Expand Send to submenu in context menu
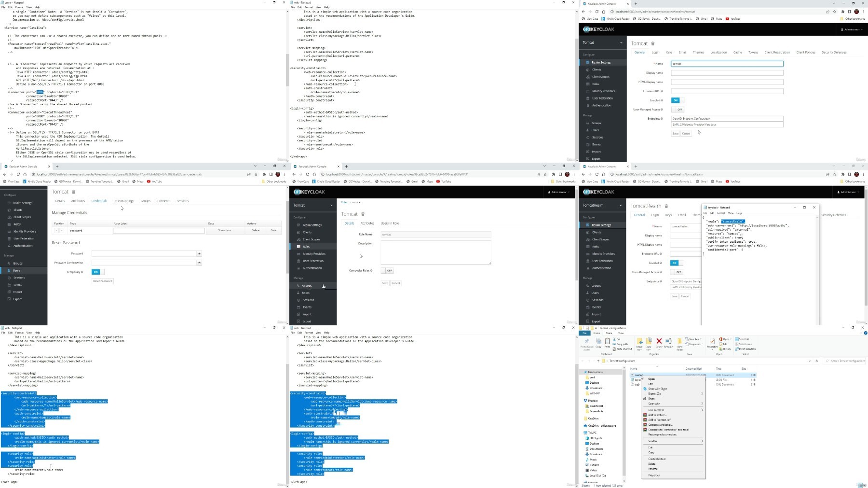 tap(673, 441)
